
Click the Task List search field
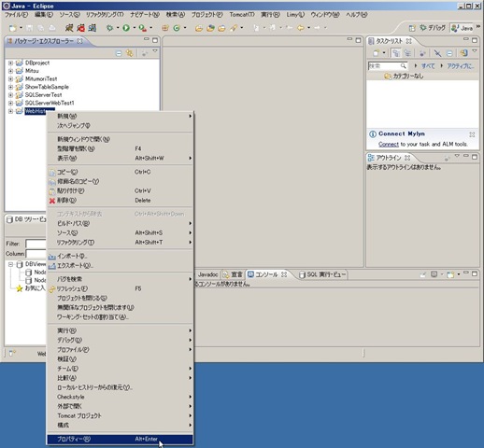pyautogui.click(x=388, y=66)
